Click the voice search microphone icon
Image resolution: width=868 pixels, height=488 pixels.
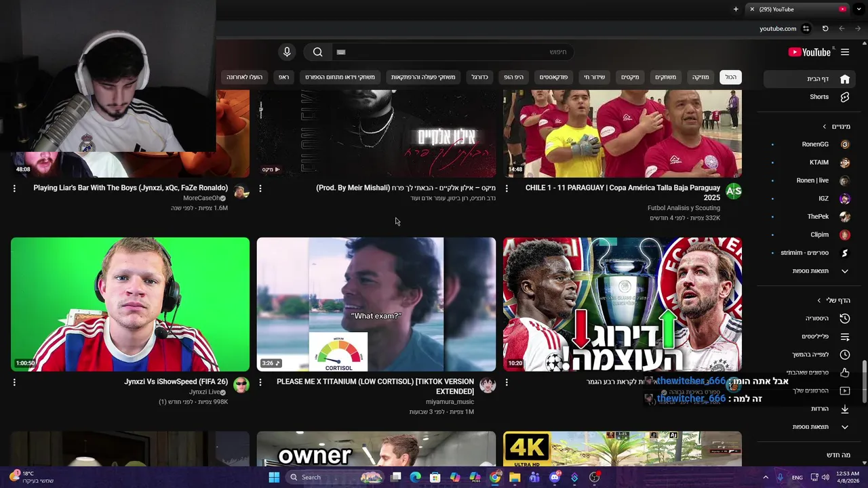coord(287,52)
